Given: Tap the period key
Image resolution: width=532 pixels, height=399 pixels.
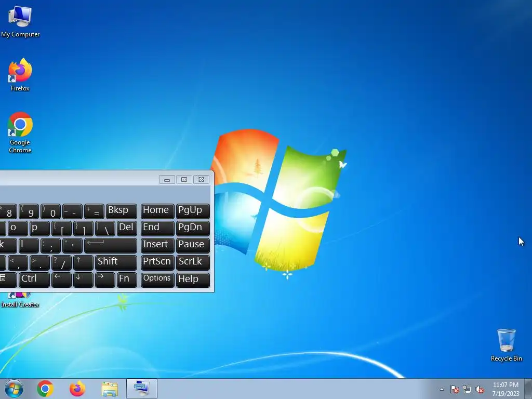Looking at the screenshot, I should 39,262.
